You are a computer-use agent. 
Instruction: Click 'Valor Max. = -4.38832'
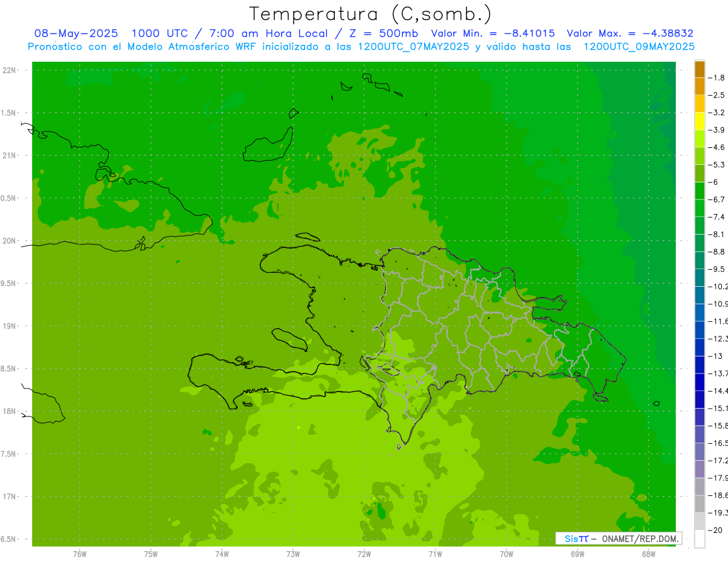(x=630, y=33)
